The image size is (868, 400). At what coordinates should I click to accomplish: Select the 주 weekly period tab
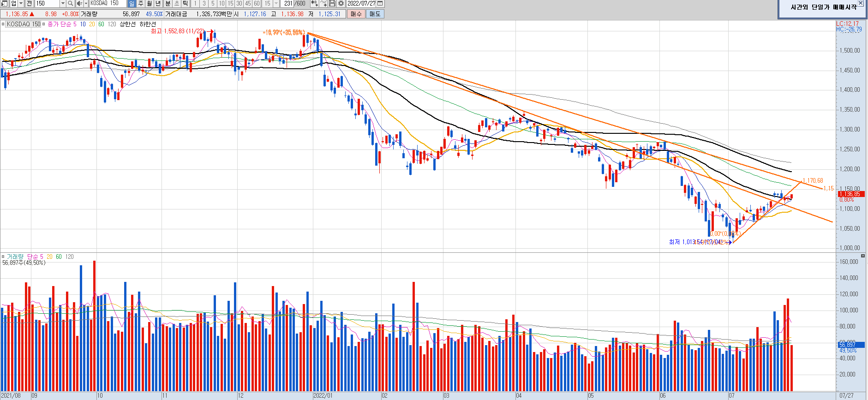click(141, 3)
